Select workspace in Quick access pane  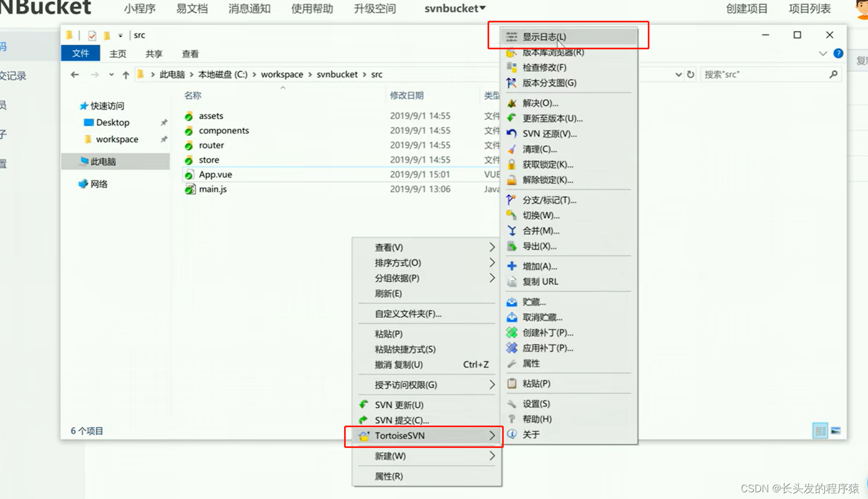117,139
